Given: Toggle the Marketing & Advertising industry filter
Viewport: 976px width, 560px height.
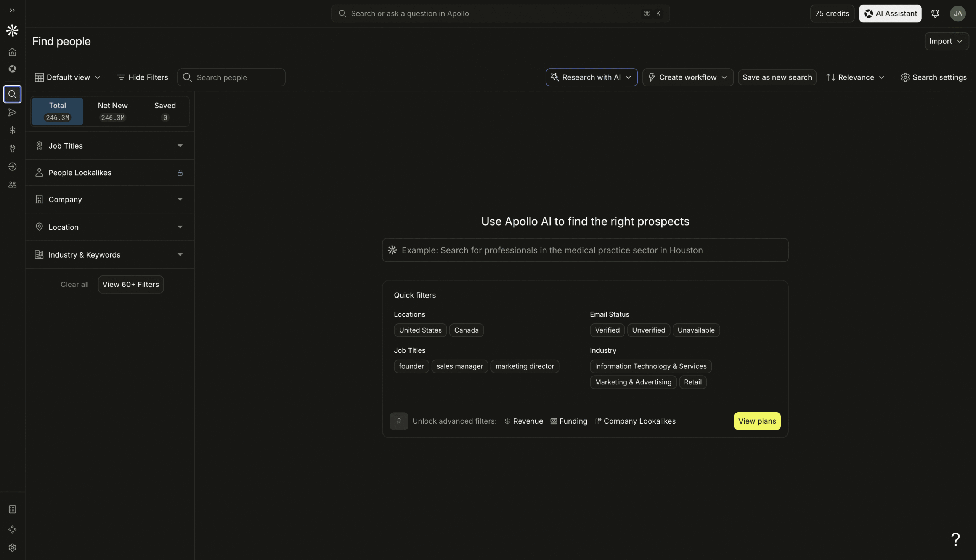Looking at the screenshot, I should (x=633, y=382).
